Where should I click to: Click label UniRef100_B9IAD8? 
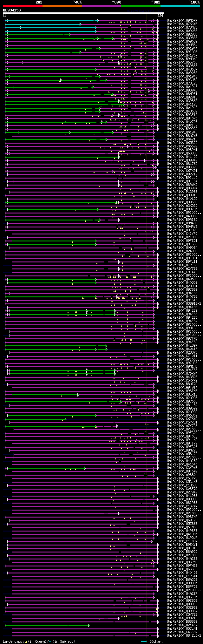[182, 52]
